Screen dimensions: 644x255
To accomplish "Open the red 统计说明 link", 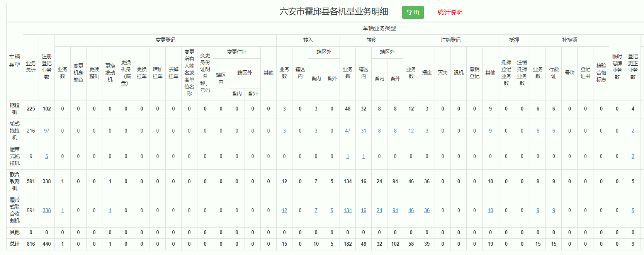I will (x=450, y=12).
